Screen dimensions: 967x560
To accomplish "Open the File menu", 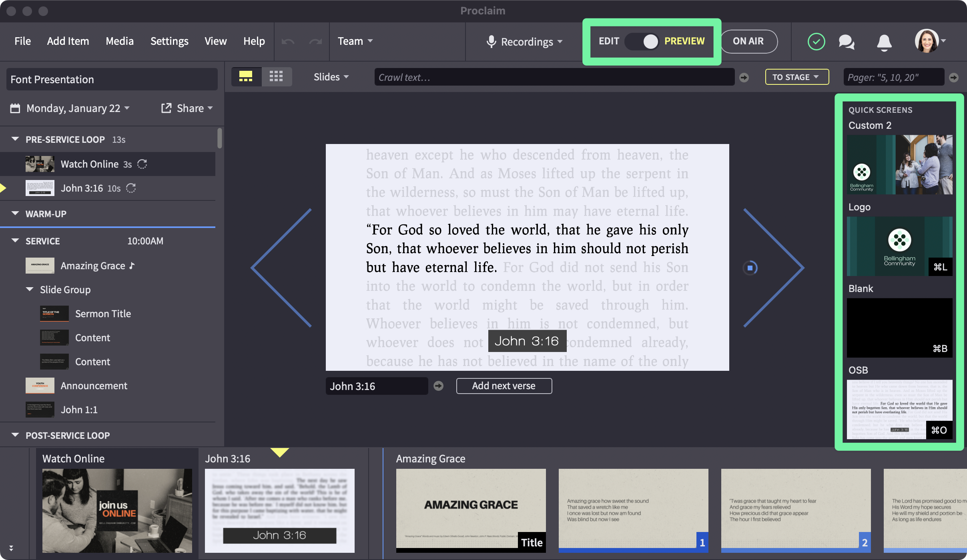I will (x=22, y=41).
